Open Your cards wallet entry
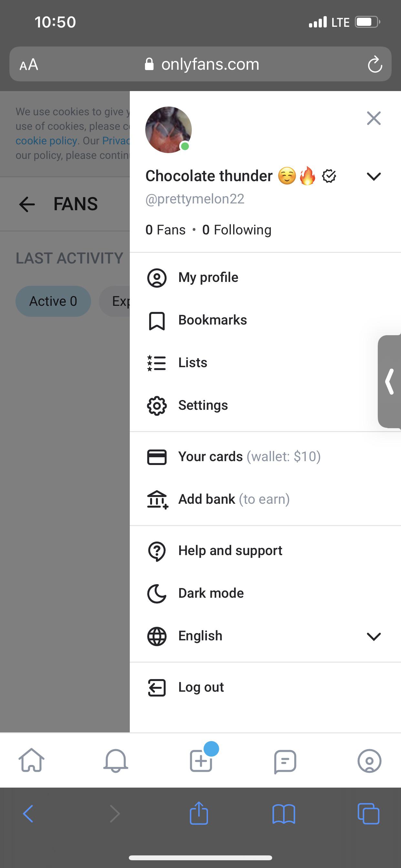Screen dimensions: 401x868 click(265, 457)
